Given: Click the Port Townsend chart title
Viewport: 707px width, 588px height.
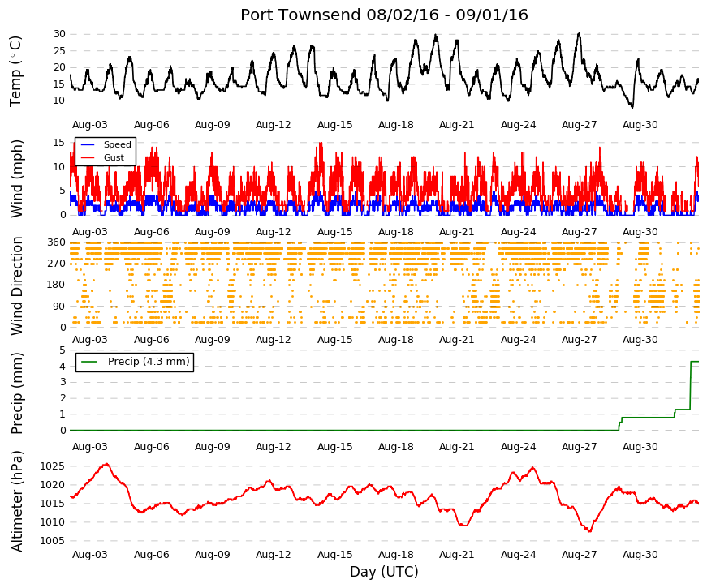Looking at the screenshot, I should pos(384,15).
